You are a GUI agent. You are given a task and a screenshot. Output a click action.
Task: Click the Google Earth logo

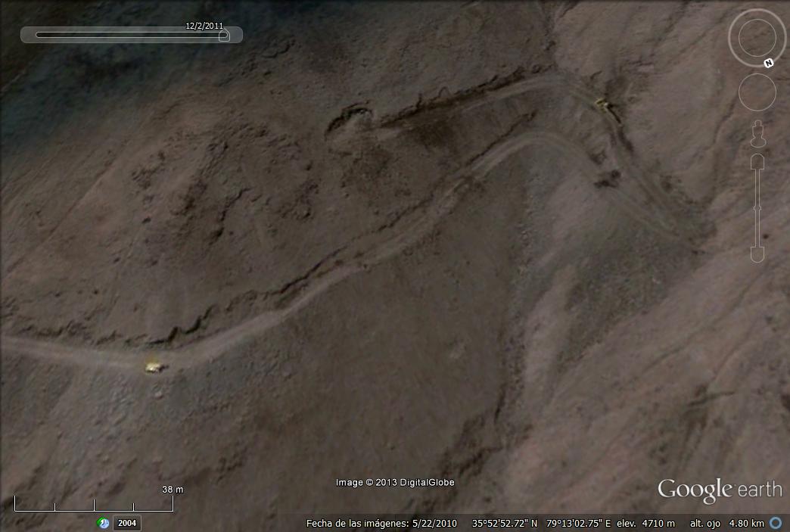coord(719,490)
